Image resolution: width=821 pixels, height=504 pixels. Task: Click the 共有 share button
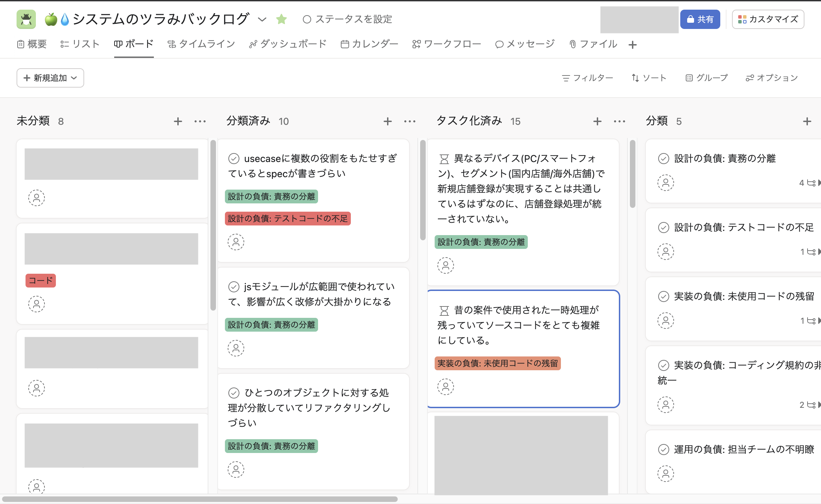click(x=700, y=19)
